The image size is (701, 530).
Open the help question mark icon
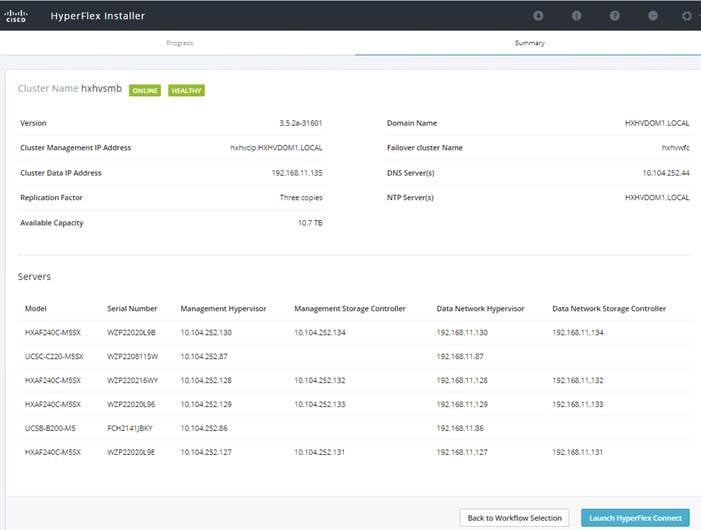coord(615,16)
